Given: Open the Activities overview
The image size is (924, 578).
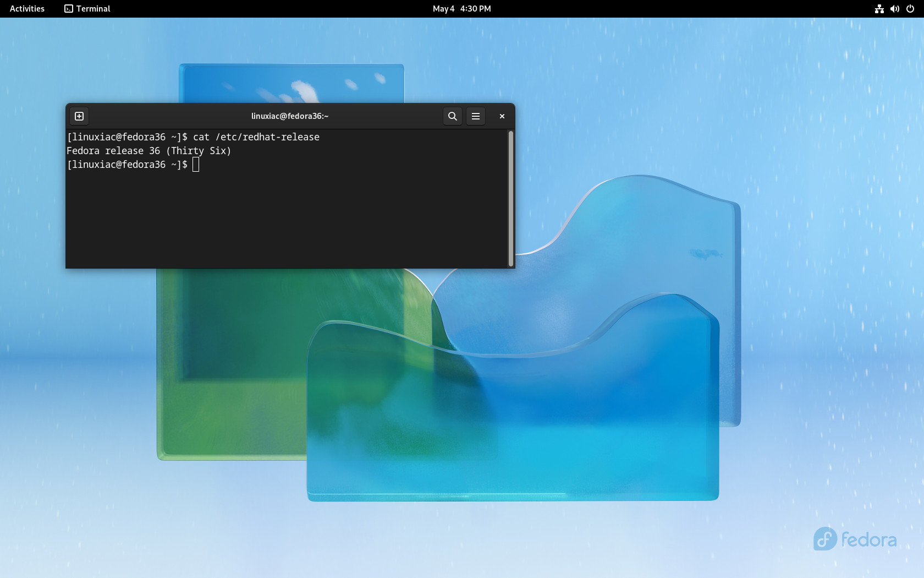Looking at the screenshot, I should 27,9.
